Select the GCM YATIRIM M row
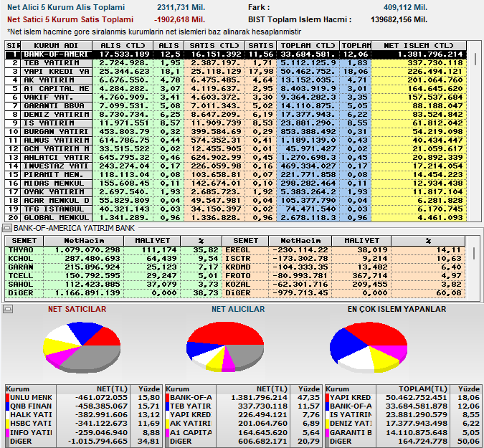Viewport: 484px width, 448px height. [x=235, y=149]
